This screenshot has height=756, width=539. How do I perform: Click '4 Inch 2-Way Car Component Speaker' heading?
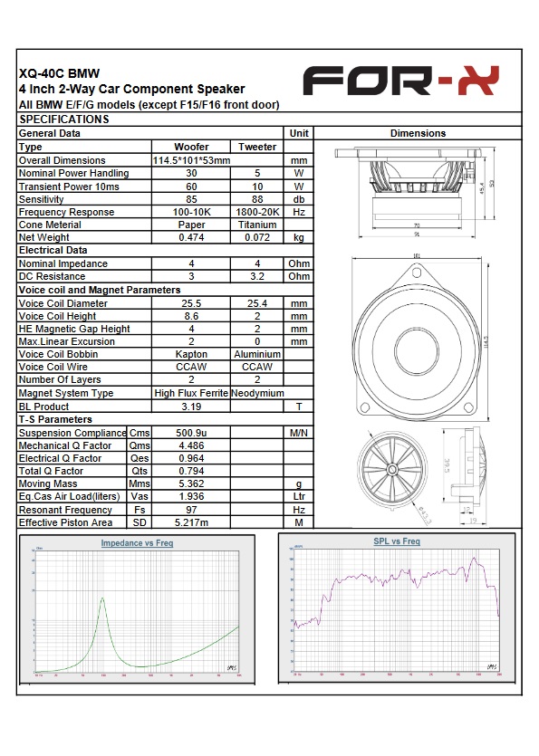(x=131, y=90)
